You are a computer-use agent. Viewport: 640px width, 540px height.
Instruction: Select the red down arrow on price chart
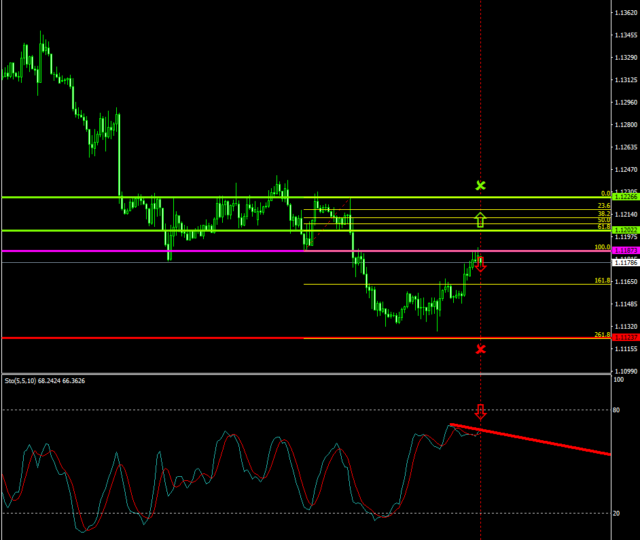click(x=481, y=264)
